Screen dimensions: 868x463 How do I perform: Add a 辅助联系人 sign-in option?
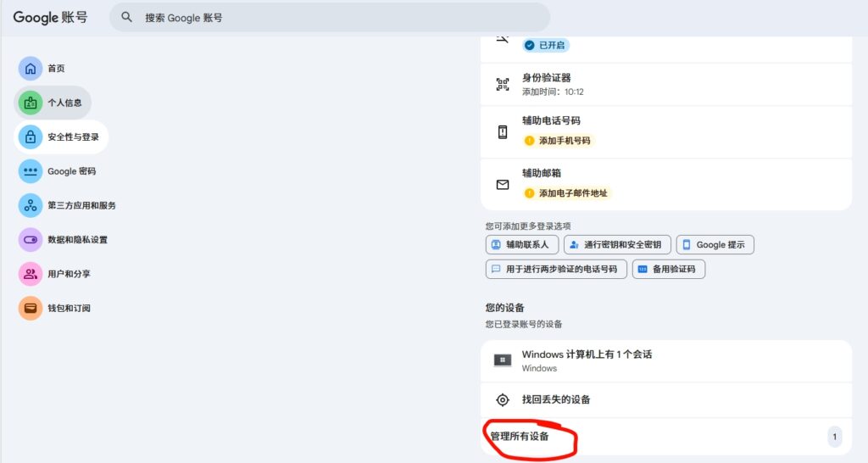pyautogui.click(x=522, y=245)
